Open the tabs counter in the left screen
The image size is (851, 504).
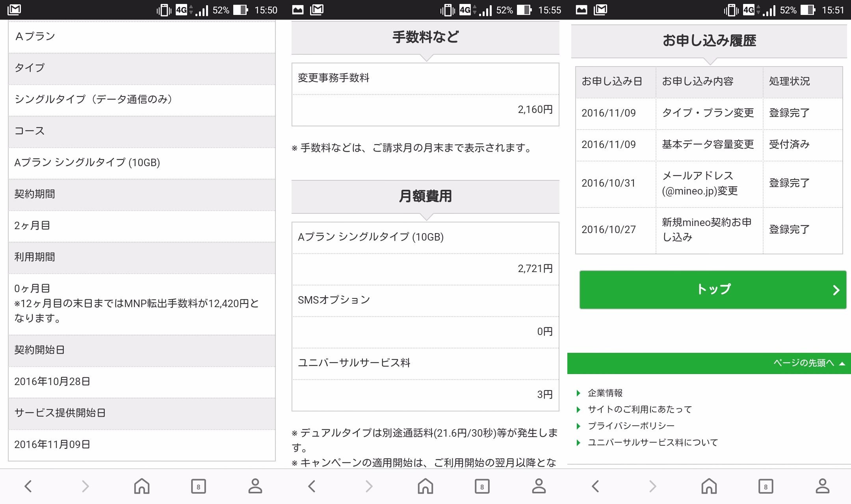pos(198,487)
